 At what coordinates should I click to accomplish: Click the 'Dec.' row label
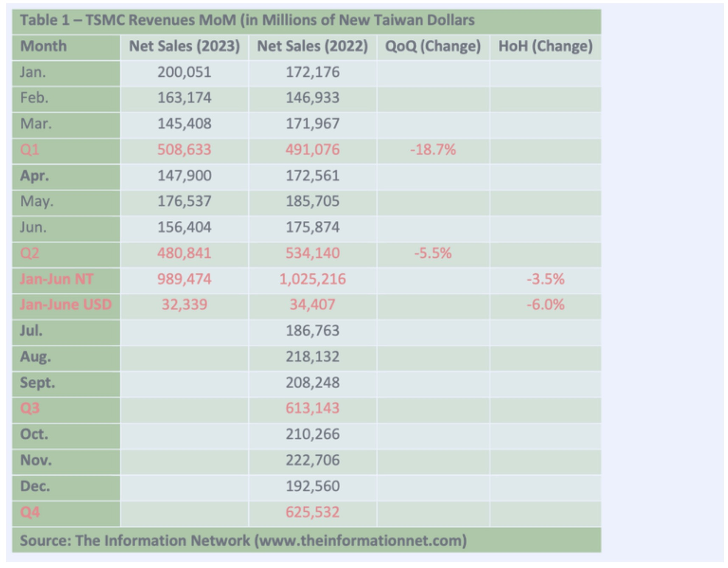pos(35,486)
